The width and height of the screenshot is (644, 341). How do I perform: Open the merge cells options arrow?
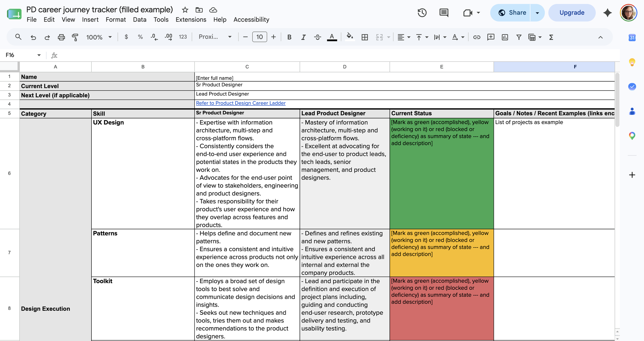click(x=389, y=37)
